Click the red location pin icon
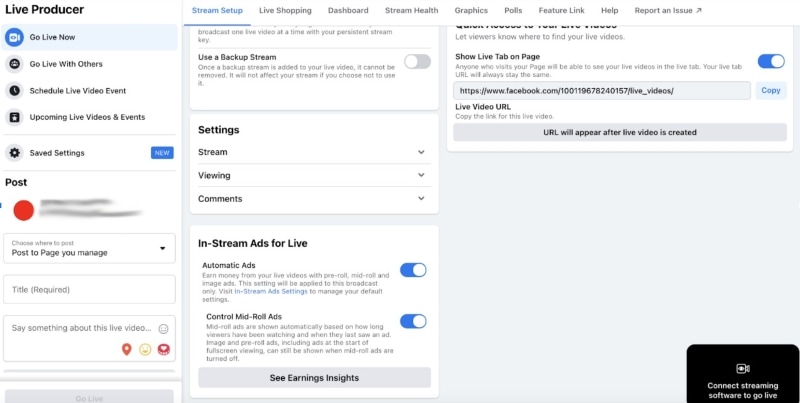The image size is (800, 403). [127, 349]
